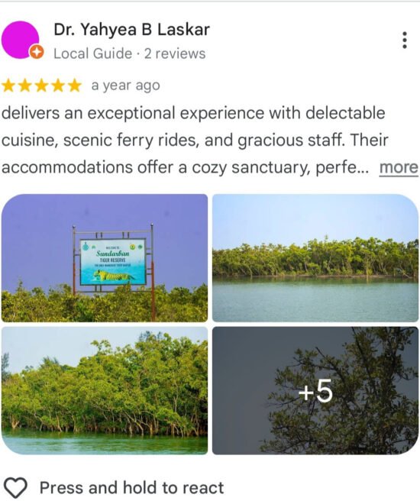
Task: Open the mangrove roots at water photo
Action: click(105, 390)
